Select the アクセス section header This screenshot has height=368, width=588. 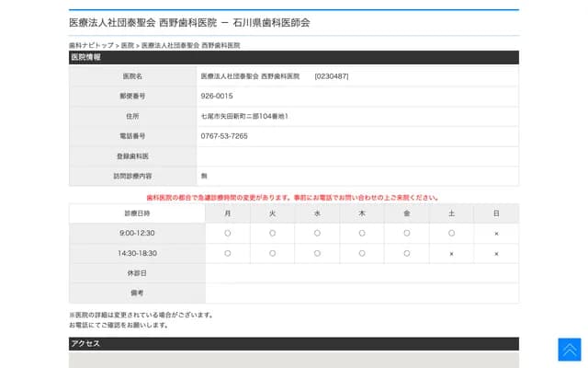(x=85, y=343)
